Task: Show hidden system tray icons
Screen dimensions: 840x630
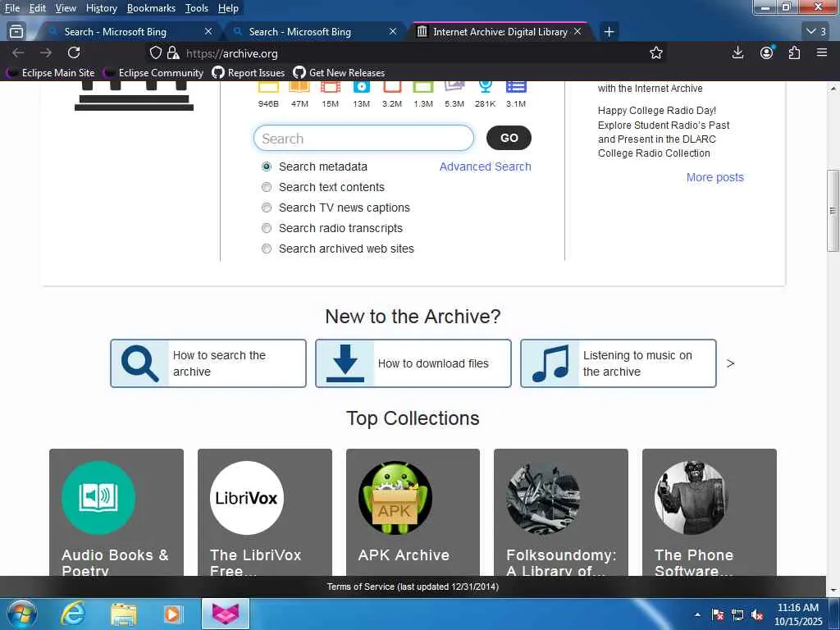Action: (x=697, y=615)
